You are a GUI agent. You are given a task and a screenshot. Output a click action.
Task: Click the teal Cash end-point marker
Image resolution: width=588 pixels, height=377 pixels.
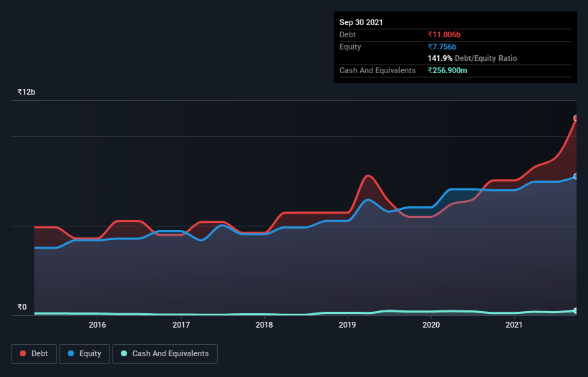pyautogui.click(x=576, y=310)
